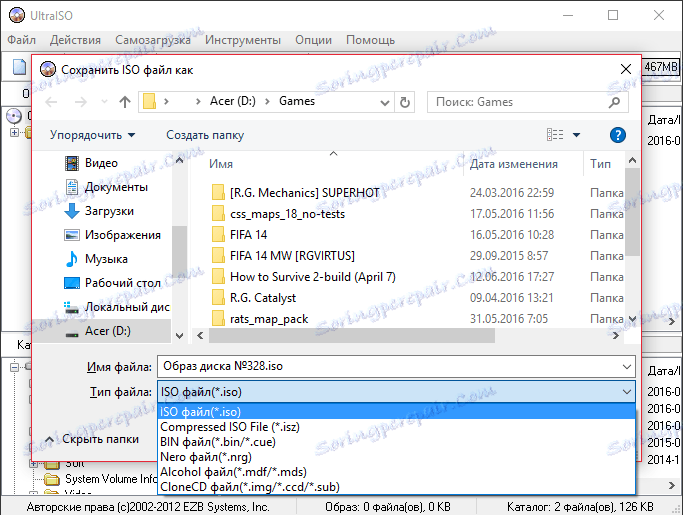Click Создать папку button
This screenshot has width=683, height=515.
[205, 135]
